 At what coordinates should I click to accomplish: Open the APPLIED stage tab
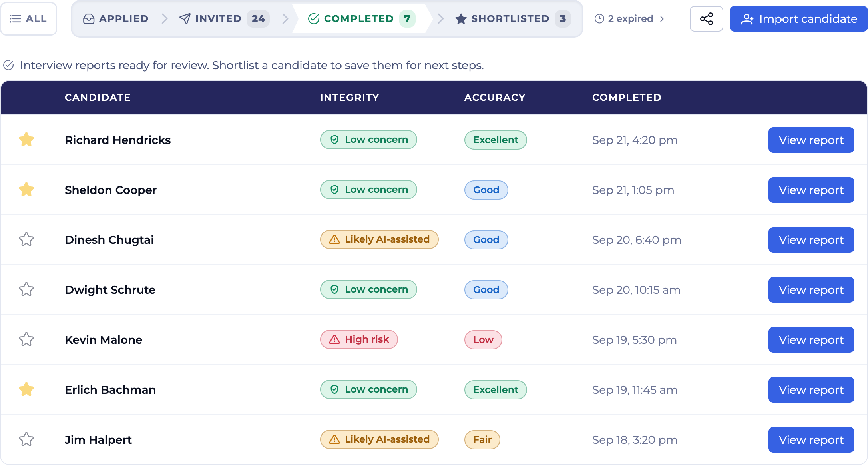[115, 19]
